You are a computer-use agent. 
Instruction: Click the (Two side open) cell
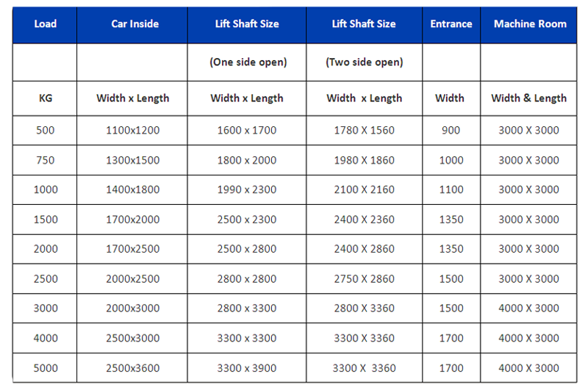click(x=364, y=62)
